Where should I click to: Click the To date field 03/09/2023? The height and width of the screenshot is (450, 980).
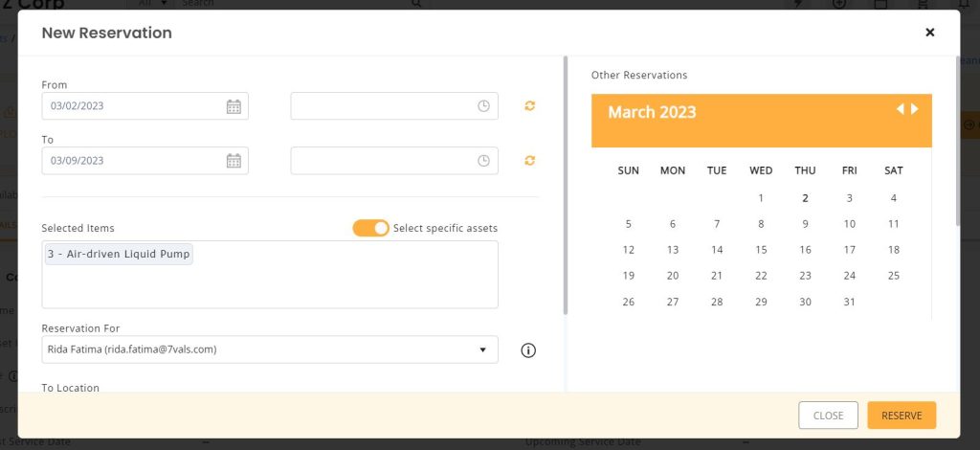coord(145,161)
